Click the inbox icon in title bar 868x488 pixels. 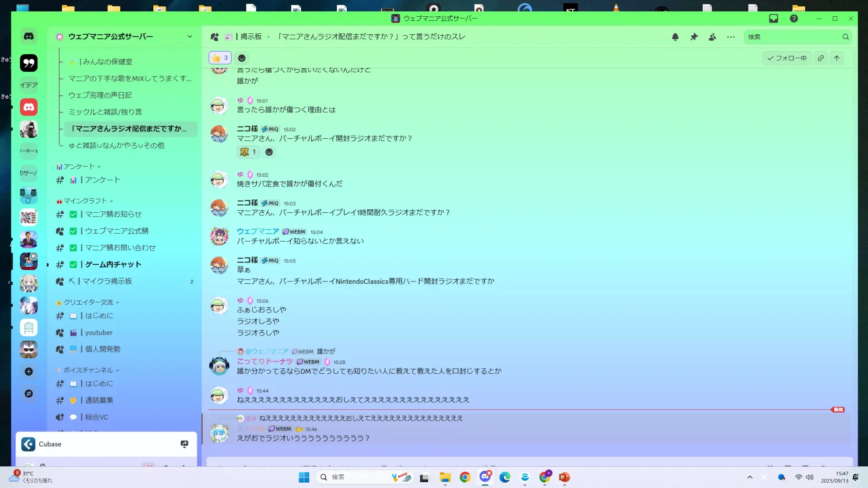pos(774,19)
